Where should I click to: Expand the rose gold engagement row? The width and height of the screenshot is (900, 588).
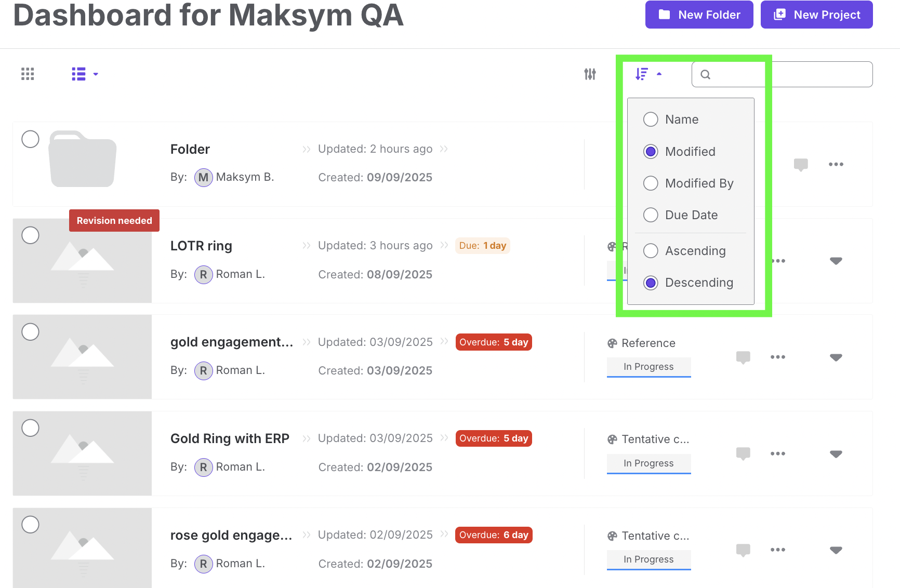pos(836,550)
